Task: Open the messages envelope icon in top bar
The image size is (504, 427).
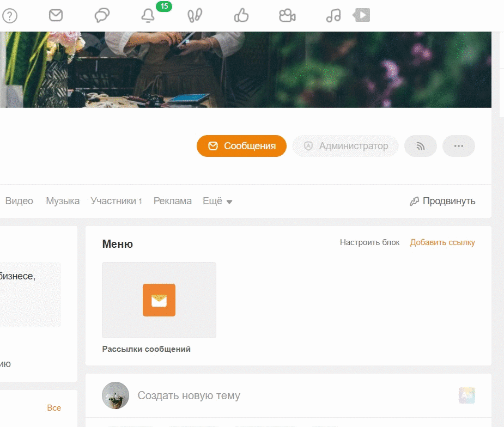Action: (56, 15)
